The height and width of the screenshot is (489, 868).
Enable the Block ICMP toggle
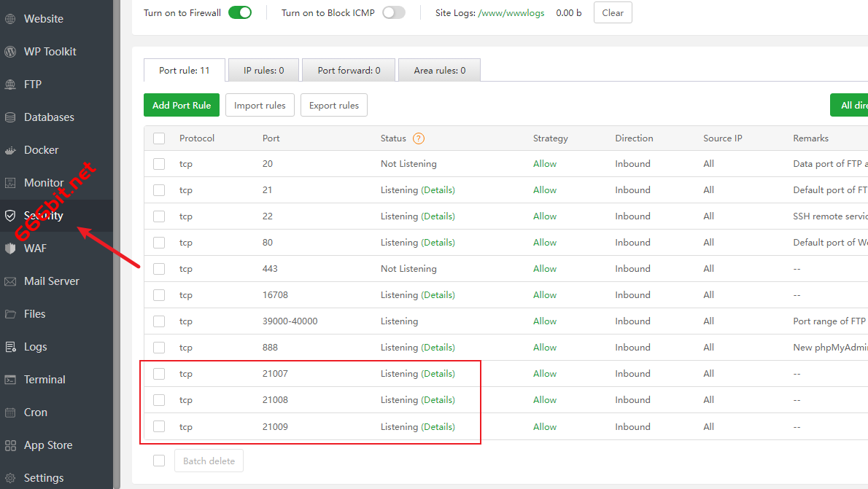coord(394,12)
